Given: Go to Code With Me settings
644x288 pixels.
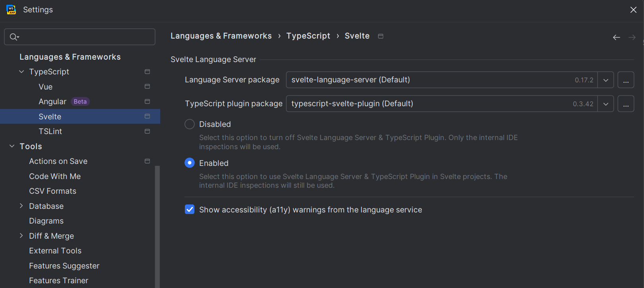Looking at the screenshot, I should [x=55, y=176].
